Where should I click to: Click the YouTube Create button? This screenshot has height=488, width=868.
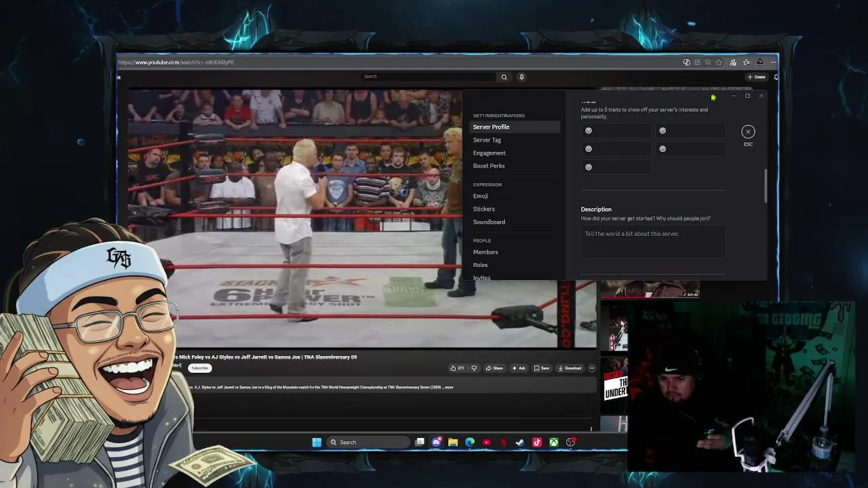coord(756,77)
